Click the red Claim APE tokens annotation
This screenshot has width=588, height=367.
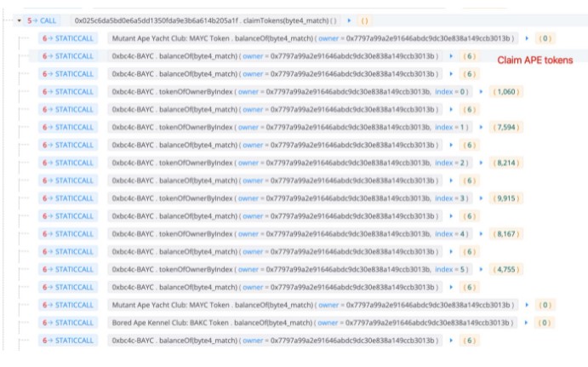[x=535, y=60]
